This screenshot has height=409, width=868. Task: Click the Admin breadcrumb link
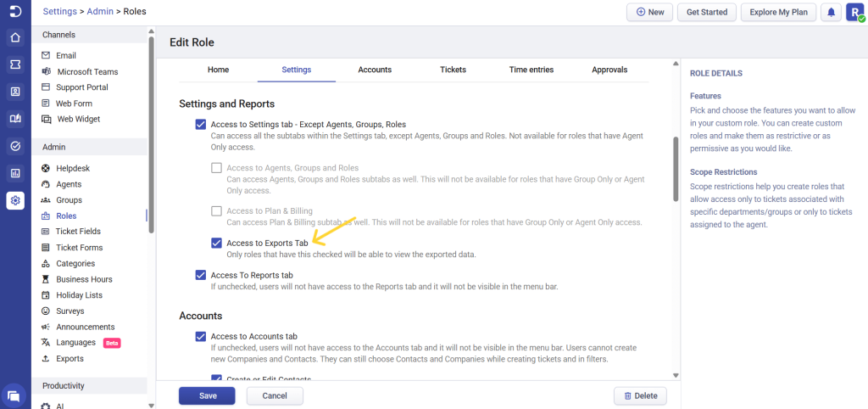[x=102, y=11]
